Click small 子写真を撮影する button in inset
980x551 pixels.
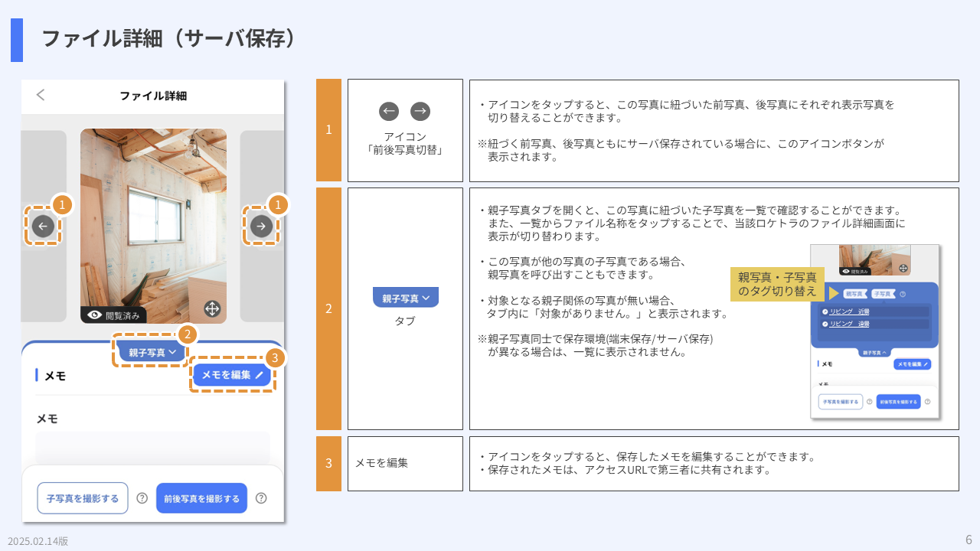(x=841, y=402)
